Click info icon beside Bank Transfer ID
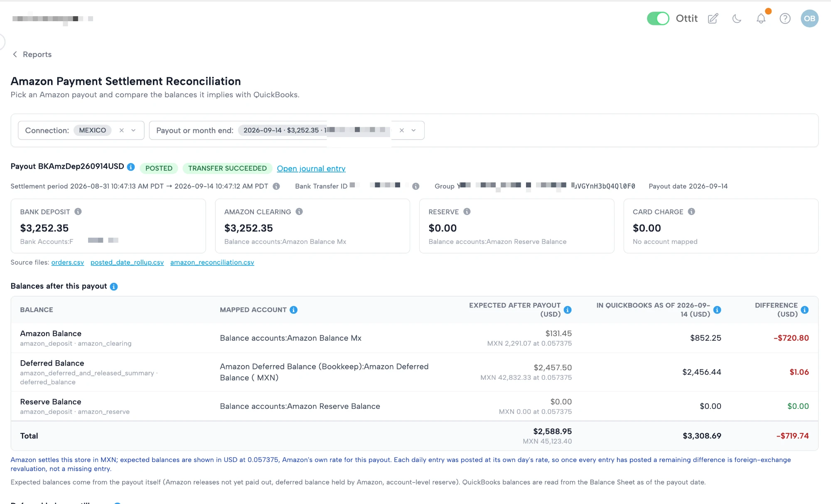 point(415,186)
